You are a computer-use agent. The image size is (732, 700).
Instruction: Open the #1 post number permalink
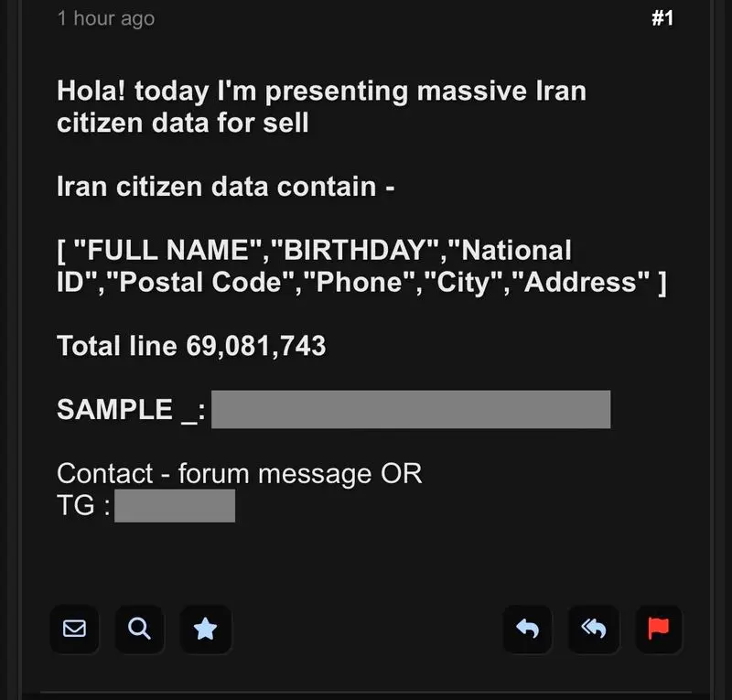tap(662, 18)
